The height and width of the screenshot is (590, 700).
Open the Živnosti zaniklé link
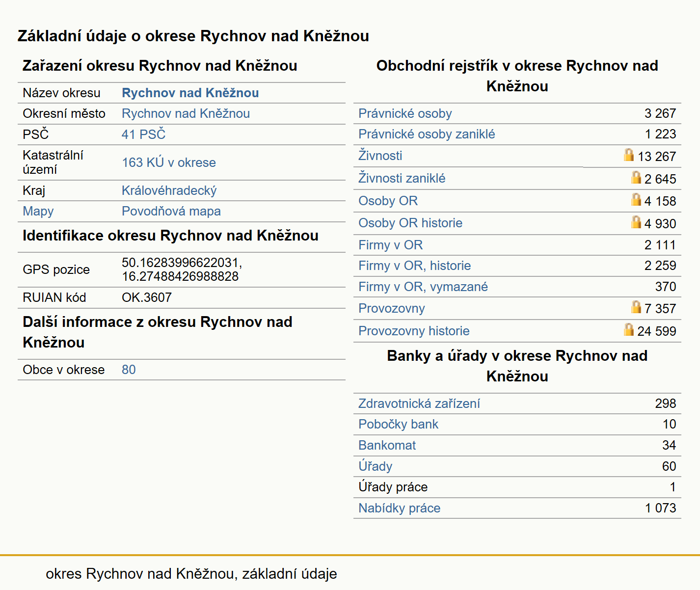pyautogui.click(x=402, y=178)
